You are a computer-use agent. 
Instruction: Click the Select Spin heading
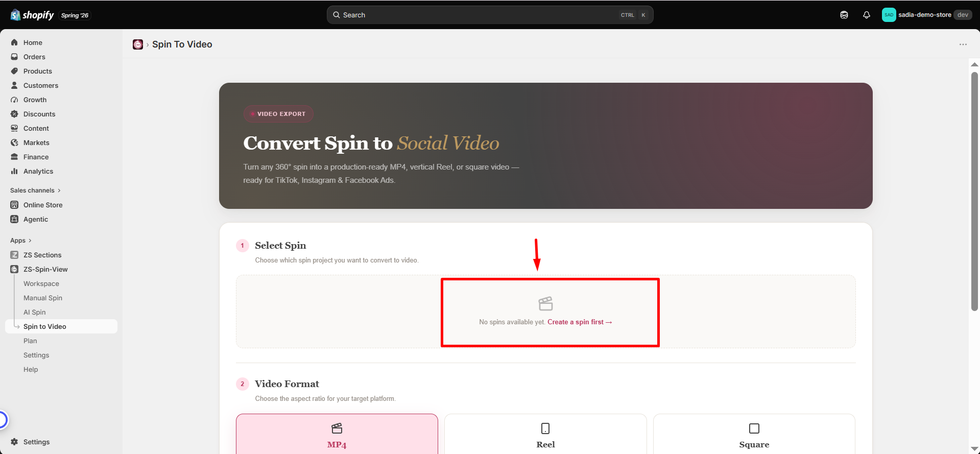(280, 246)
